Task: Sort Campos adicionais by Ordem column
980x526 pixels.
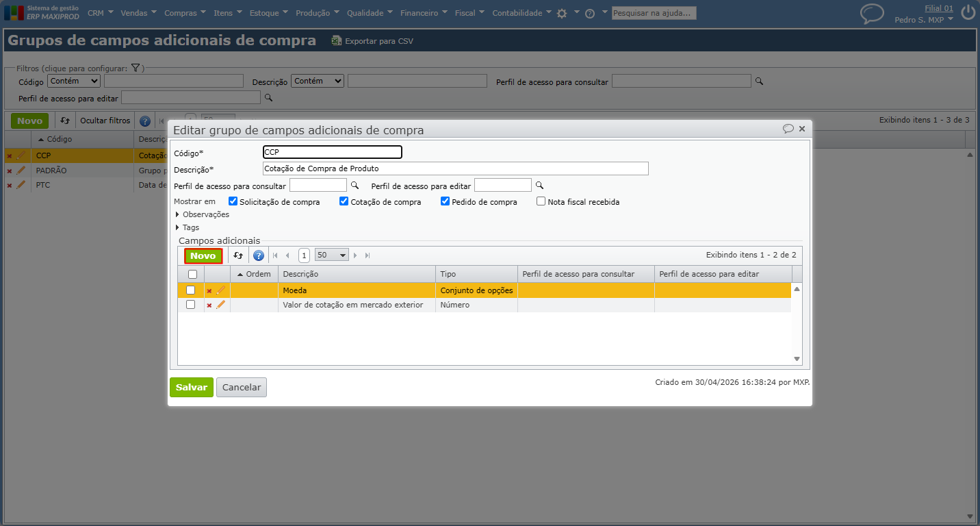Action: [254, 274]
